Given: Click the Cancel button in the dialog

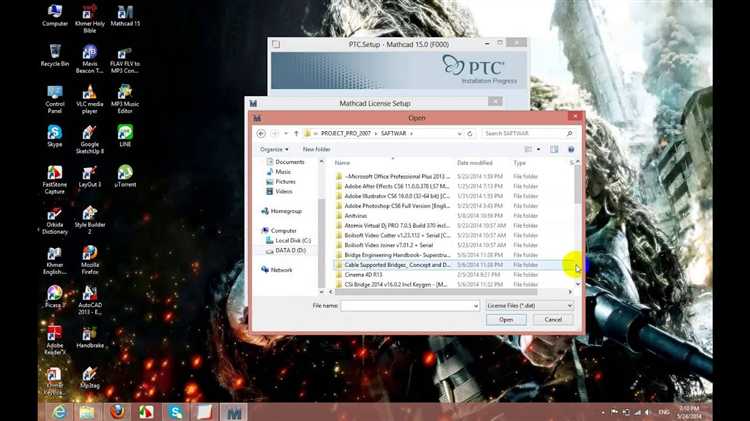Looking at the screenshot, I should click(x=553, y=320).
